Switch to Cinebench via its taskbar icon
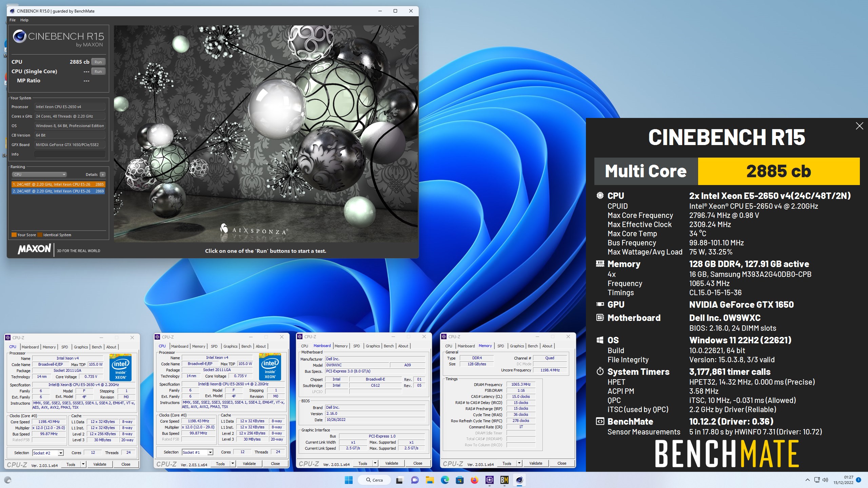This screenshot has width=868, height=488. pyautogui.click(x=519, y=480)
